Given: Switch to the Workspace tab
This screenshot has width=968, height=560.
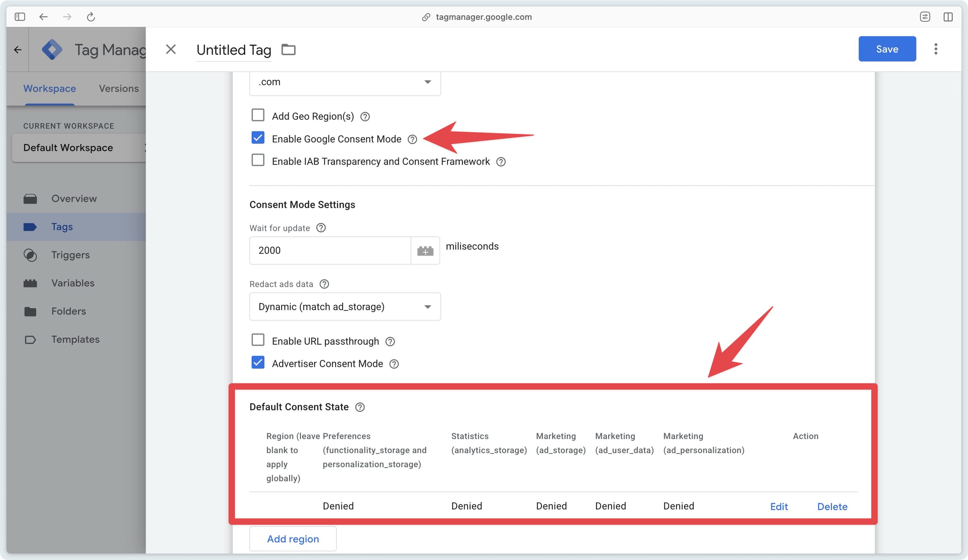Looking at the screenshot, I should pos(50,88).
